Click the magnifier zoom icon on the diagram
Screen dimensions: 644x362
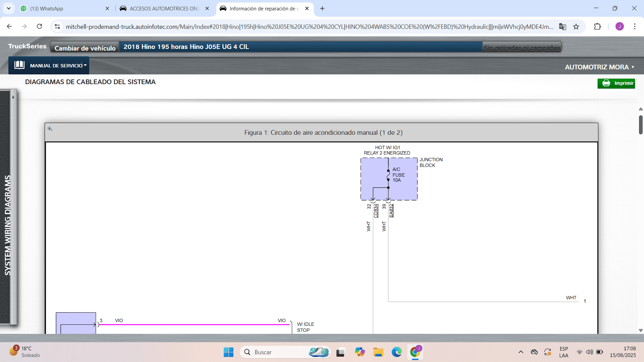[50, 129]
